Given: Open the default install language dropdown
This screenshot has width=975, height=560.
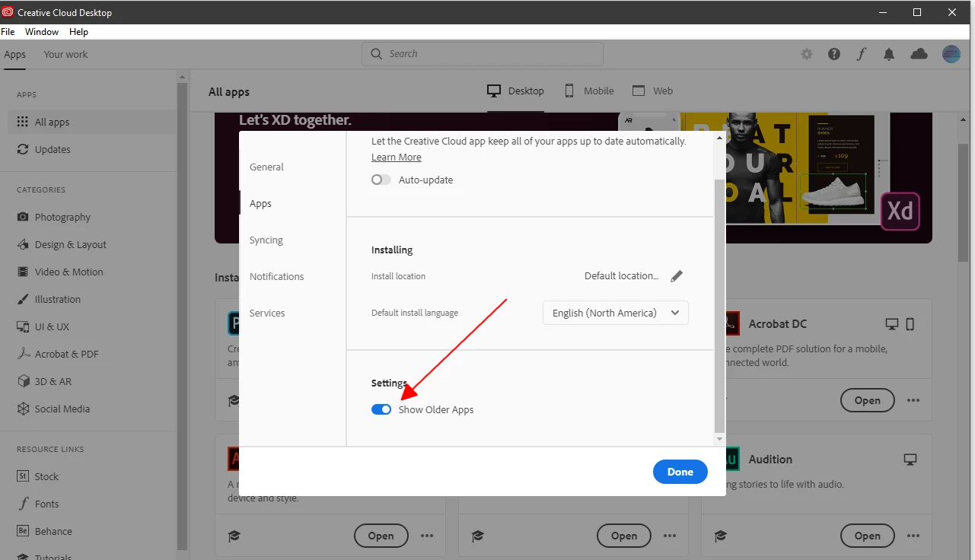Looking at the screenshot, I should click(x=616, y=313).
